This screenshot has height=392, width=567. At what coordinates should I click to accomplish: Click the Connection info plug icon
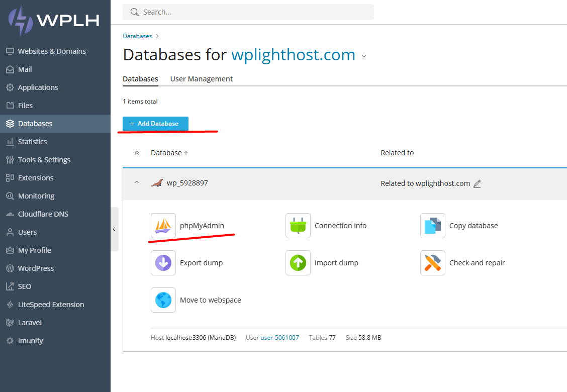click(298, 226)
